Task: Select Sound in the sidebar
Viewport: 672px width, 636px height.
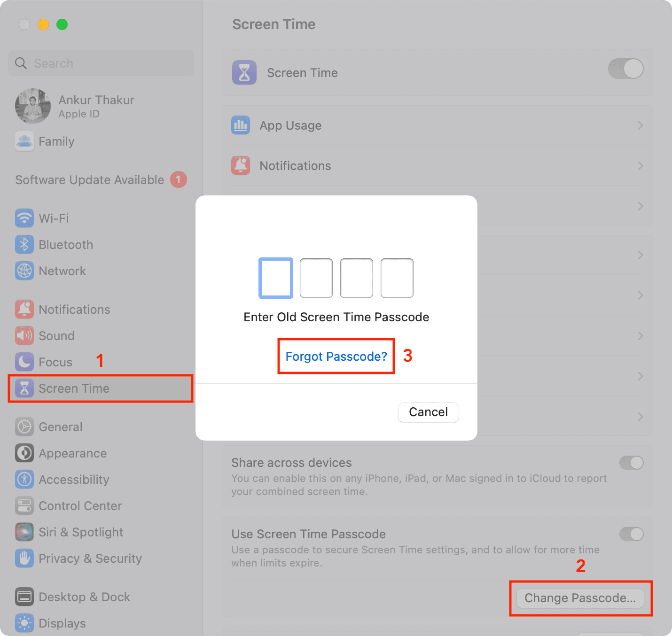Action: pyautogui.click(x=101, y=335)
